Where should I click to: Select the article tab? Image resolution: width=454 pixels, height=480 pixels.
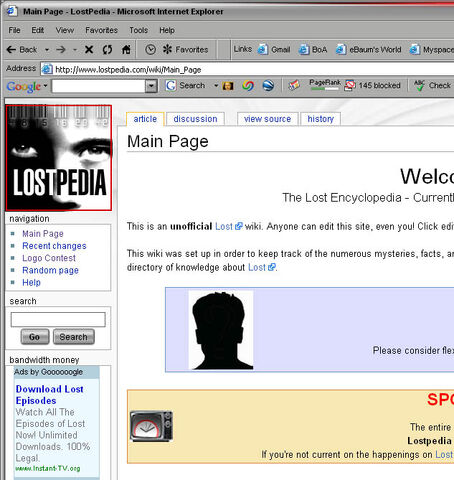pyautogui.click(x=145, y=119)
